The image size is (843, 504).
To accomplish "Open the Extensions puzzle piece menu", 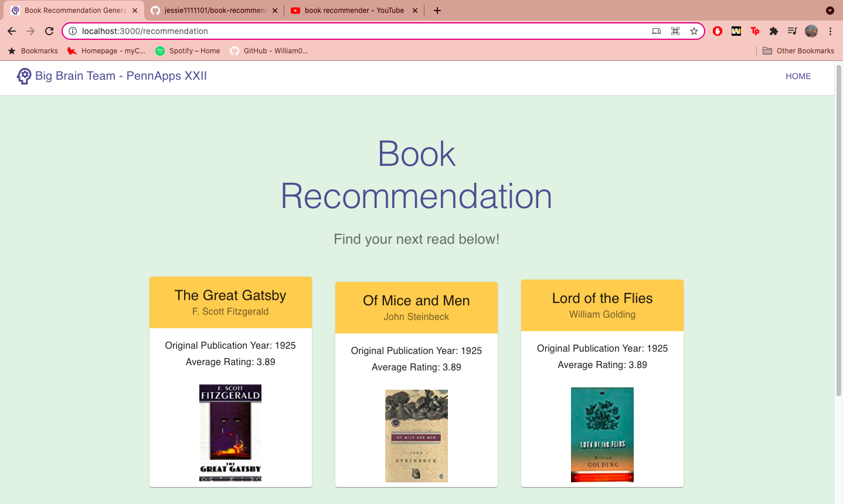I will (x=774, y=31).
